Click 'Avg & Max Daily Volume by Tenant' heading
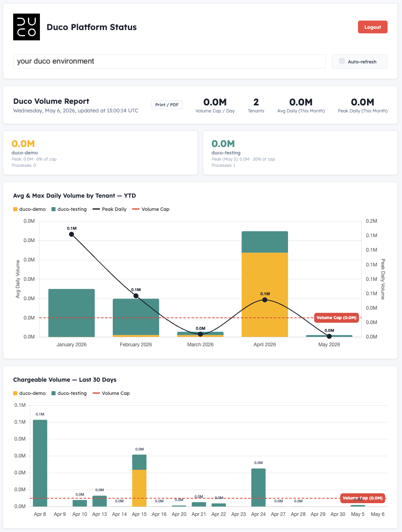Screen dimensions: 402x532 [74, 196]
